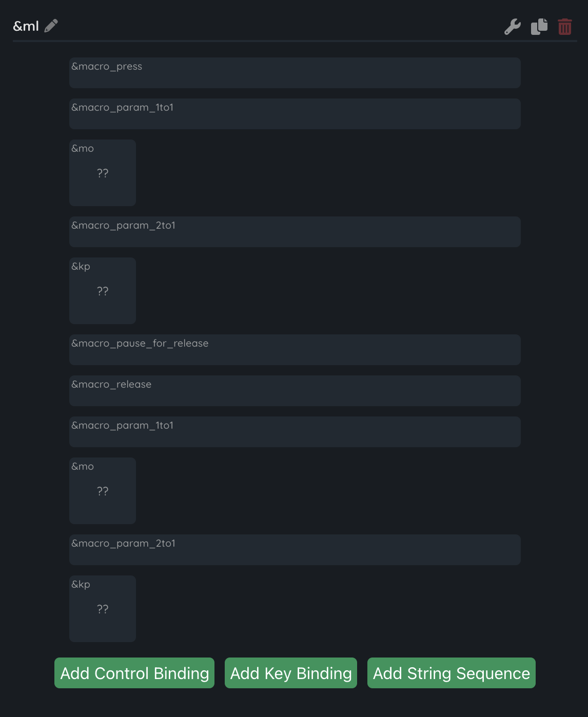
Task: Click the second &mo binding tile
Action: [103, 491]
